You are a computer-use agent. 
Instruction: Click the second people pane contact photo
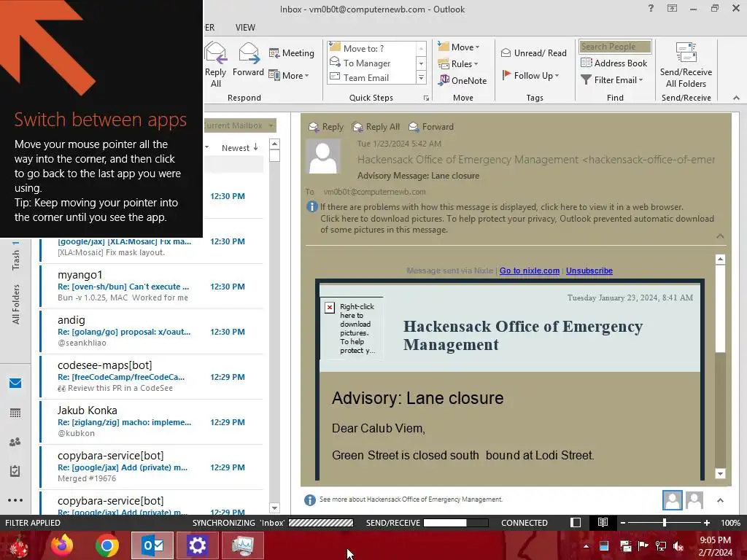click(694, 500)
